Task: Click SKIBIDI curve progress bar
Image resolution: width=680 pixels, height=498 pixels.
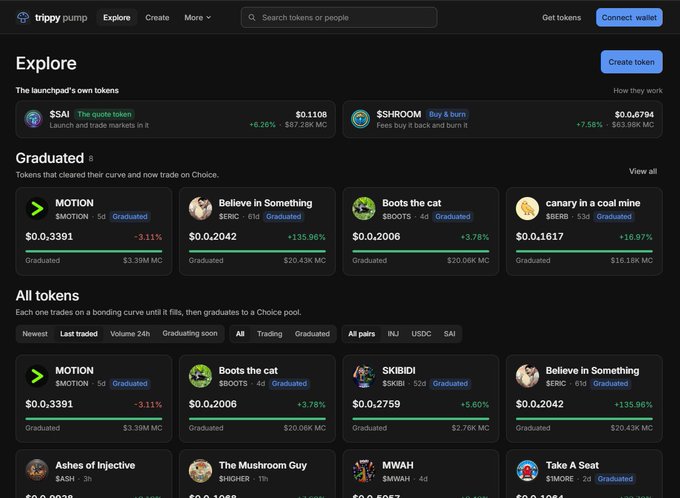Action: [421, 419]
